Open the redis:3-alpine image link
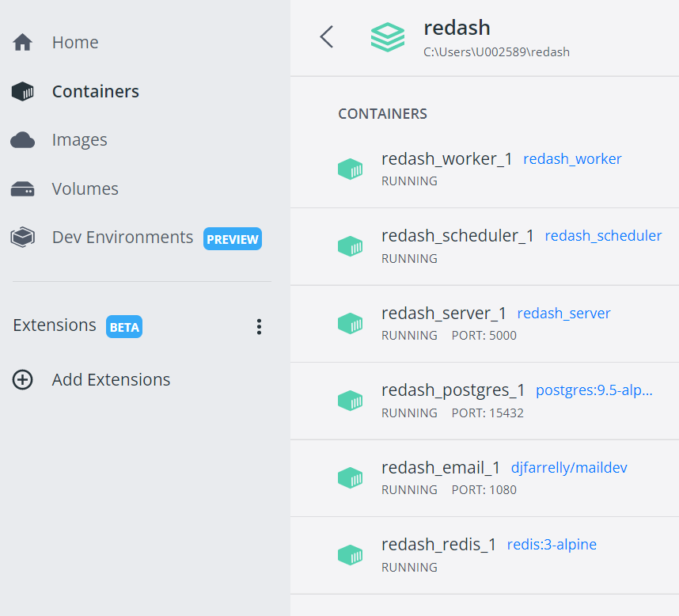 tap(552, 545)
